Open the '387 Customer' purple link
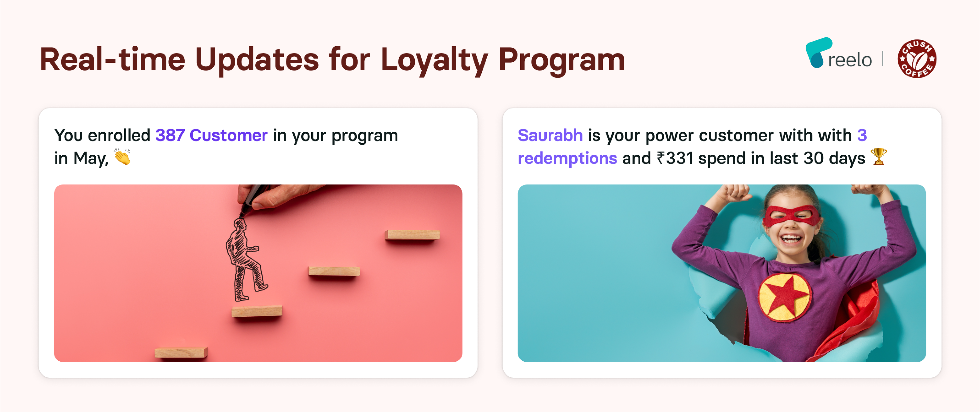980x412 pixels. [x=212, y=135]
